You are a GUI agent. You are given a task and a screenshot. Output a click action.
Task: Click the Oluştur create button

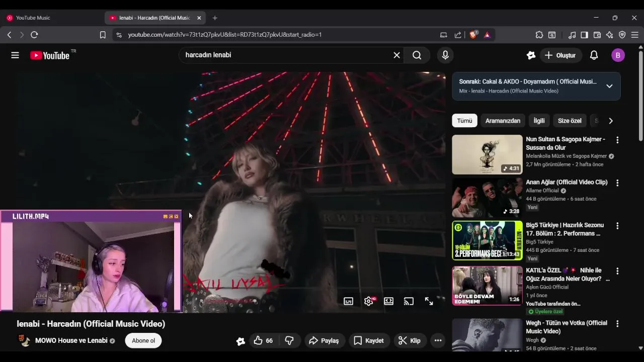click(560, 55)
